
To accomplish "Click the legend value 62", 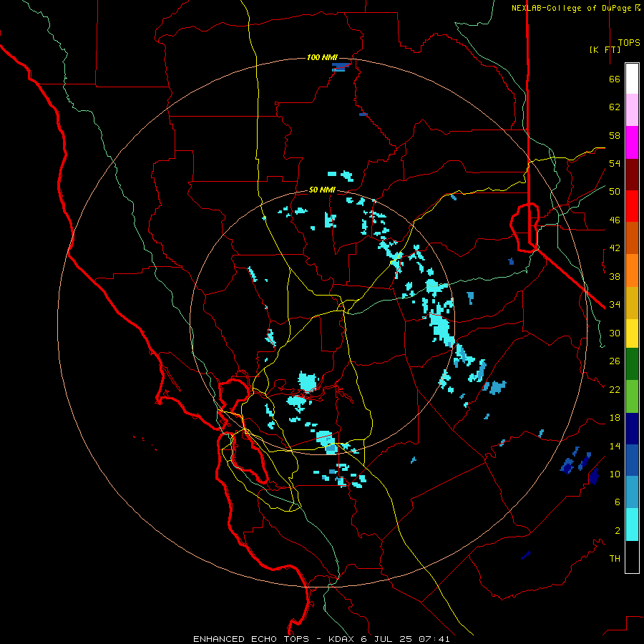I will pos(615,107).
